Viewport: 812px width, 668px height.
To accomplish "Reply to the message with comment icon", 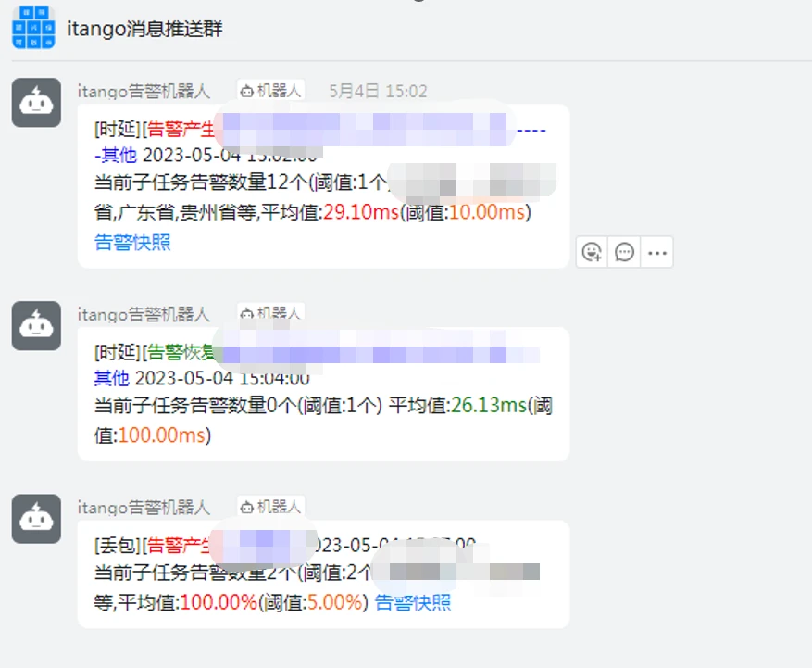I will (x=624, y=252).
